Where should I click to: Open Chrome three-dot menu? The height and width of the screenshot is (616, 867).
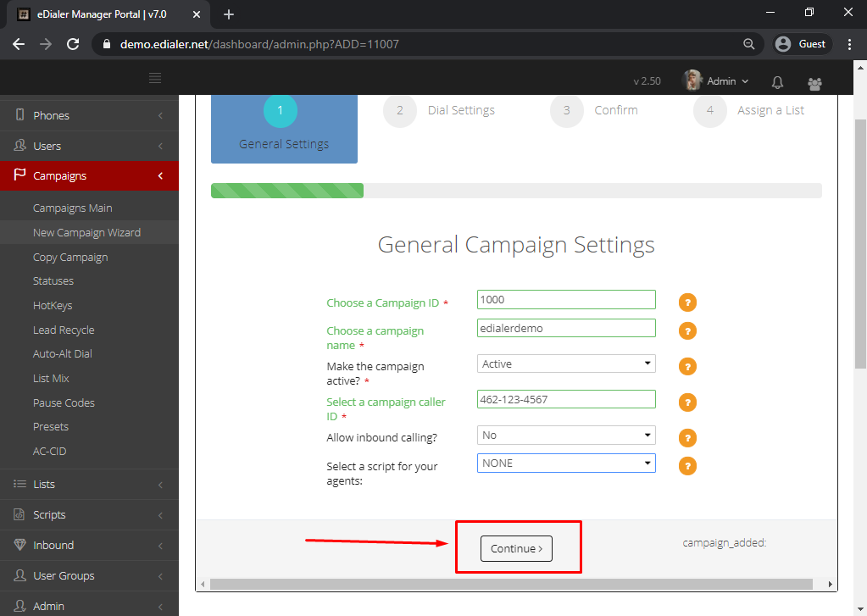click(x=850, y=44)
